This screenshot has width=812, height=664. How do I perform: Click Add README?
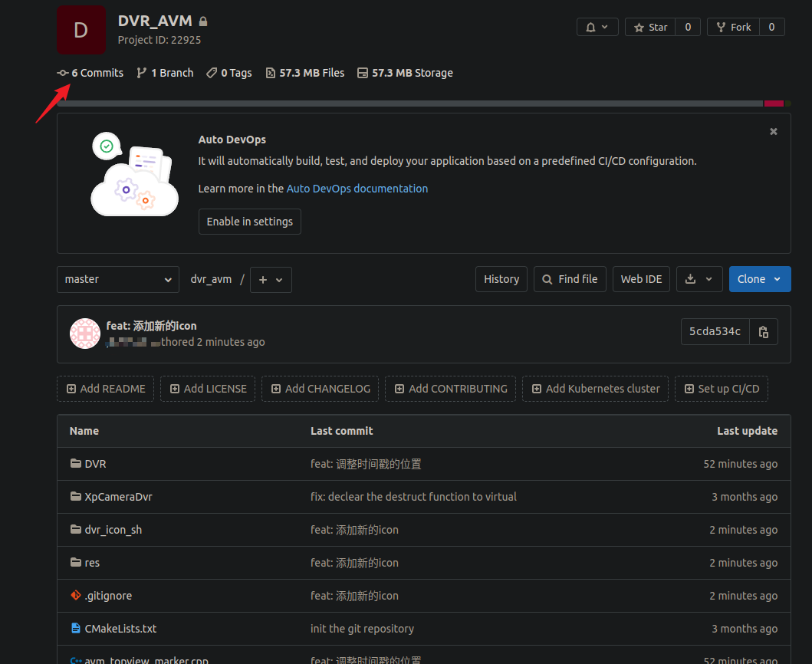pyautogui.click(x=106, y=389)
